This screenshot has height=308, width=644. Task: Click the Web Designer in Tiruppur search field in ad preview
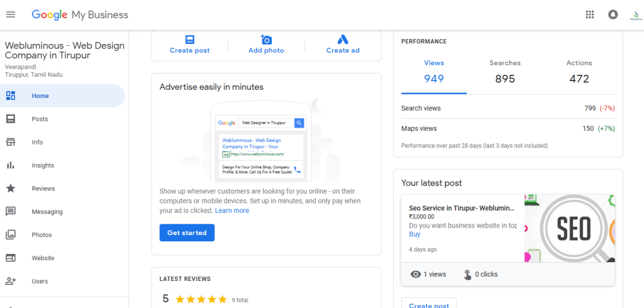coord(266,123)
